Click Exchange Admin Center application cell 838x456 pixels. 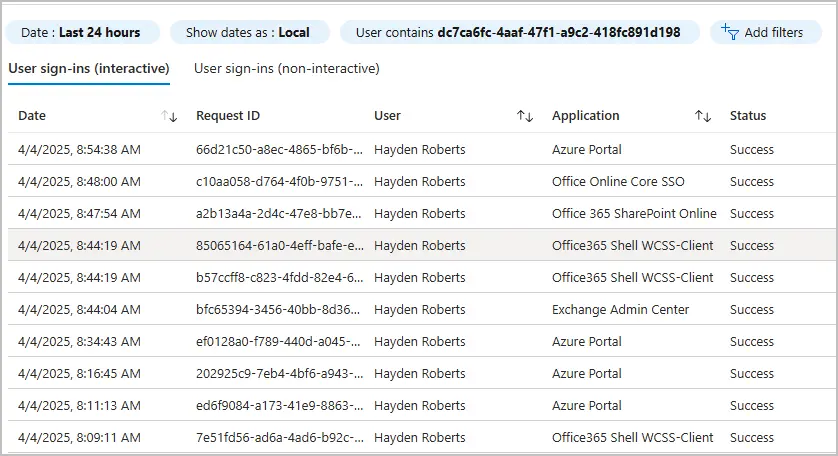(620, 310)
